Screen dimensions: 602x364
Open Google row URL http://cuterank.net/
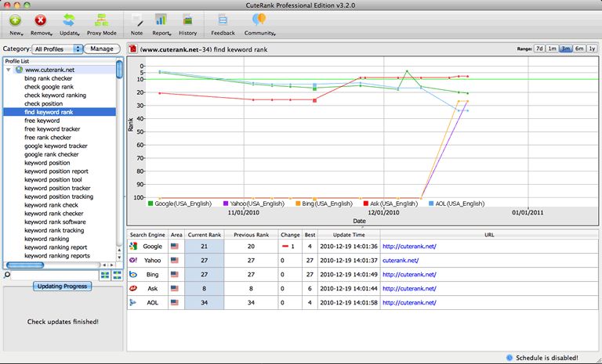[409, 247]
